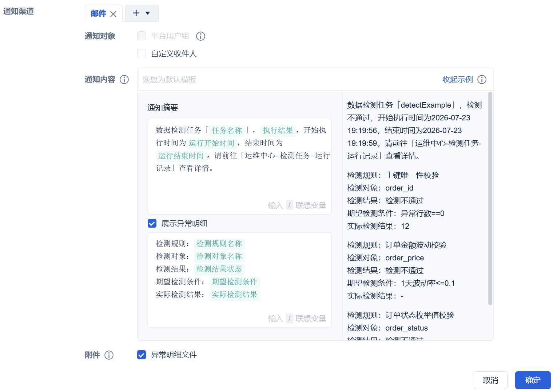This screenshot has height=392, width=553.
Task: Click the 任务名称 variable tag
Action: tap(227, 130)
